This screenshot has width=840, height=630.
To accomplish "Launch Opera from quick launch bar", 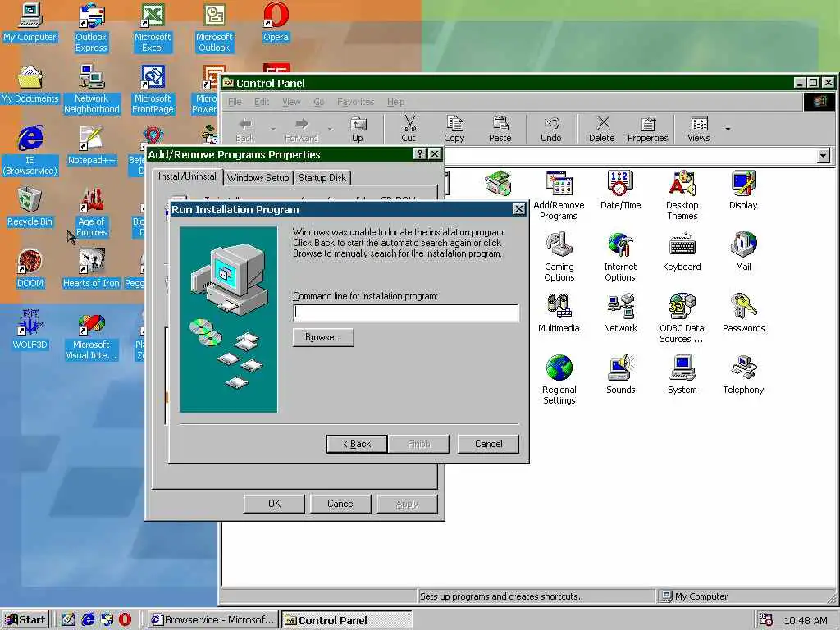I will [x=125, y=620].
